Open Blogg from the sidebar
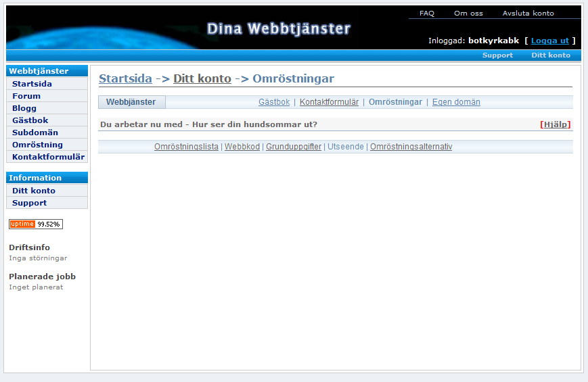Screen dimensions: 588x382 click(24, 108)
